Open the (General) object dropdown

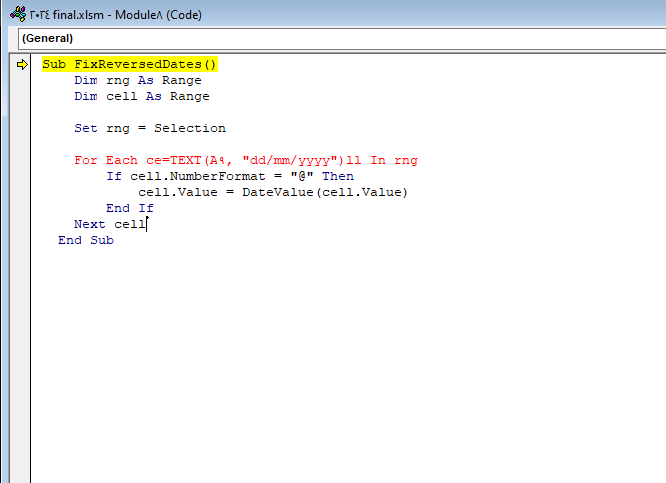[342, 39]
